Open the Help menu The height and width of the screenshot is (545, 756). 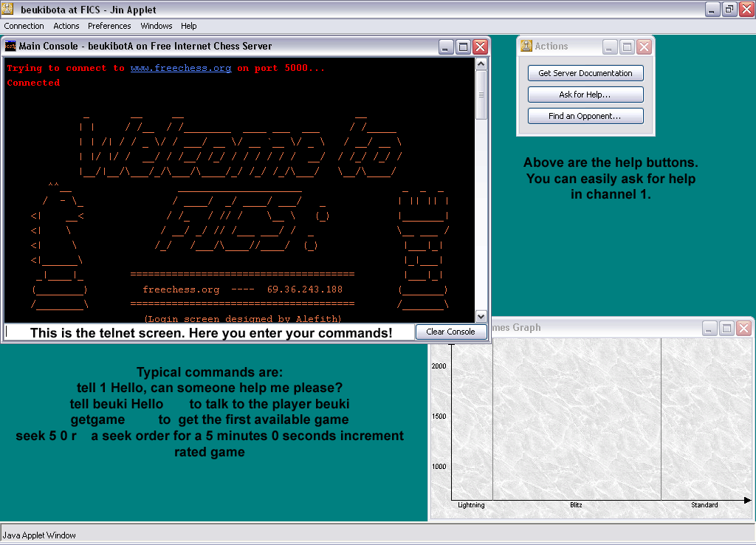(188, 26)
